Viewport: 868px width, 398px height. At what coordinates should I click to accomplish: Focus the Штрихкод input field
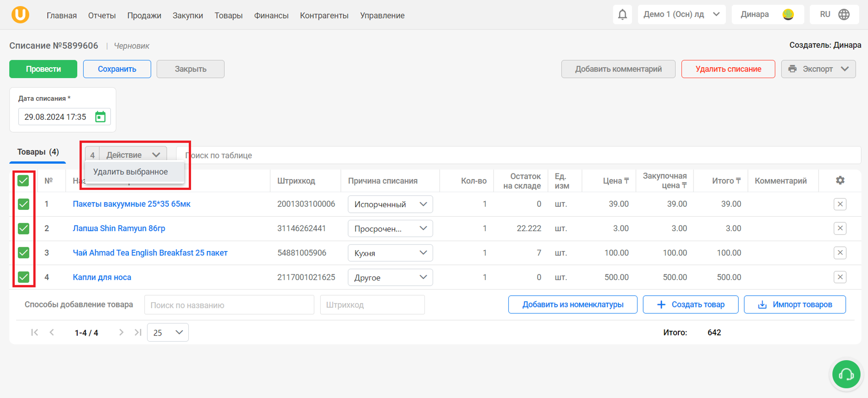(372, 305)
